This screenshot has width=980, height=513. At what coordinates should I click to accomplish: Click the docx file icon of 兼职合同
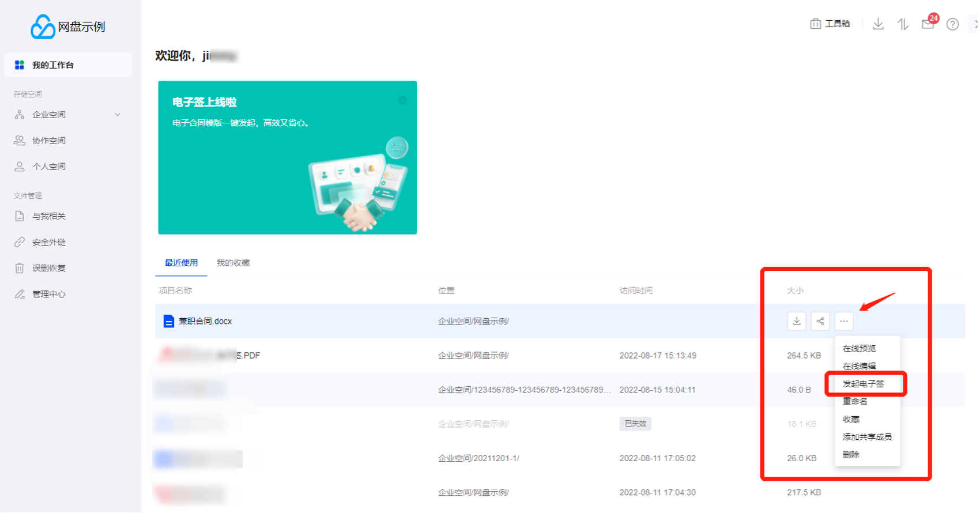[168, 321]
